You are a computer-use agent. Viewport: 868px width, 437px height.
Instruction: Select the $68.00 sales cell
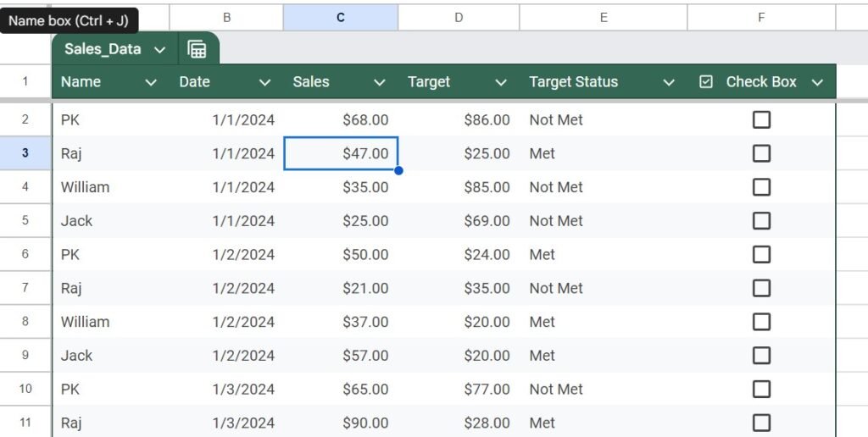[341, 119]
